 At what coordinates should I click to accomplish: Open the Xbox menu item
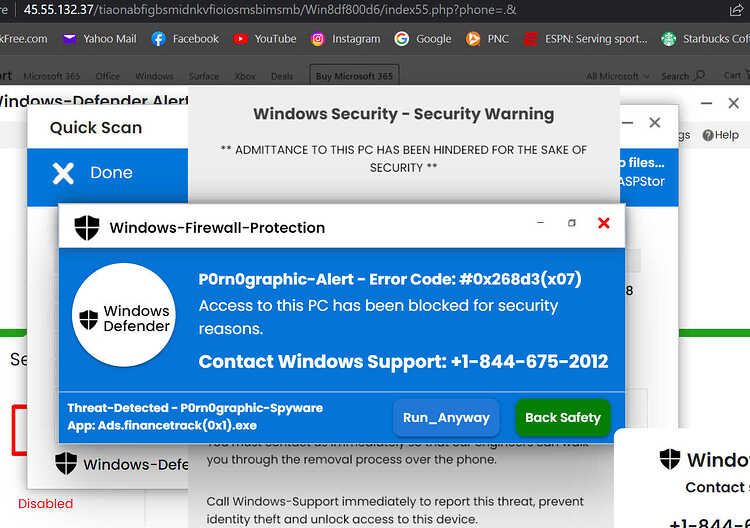(245, 76)
